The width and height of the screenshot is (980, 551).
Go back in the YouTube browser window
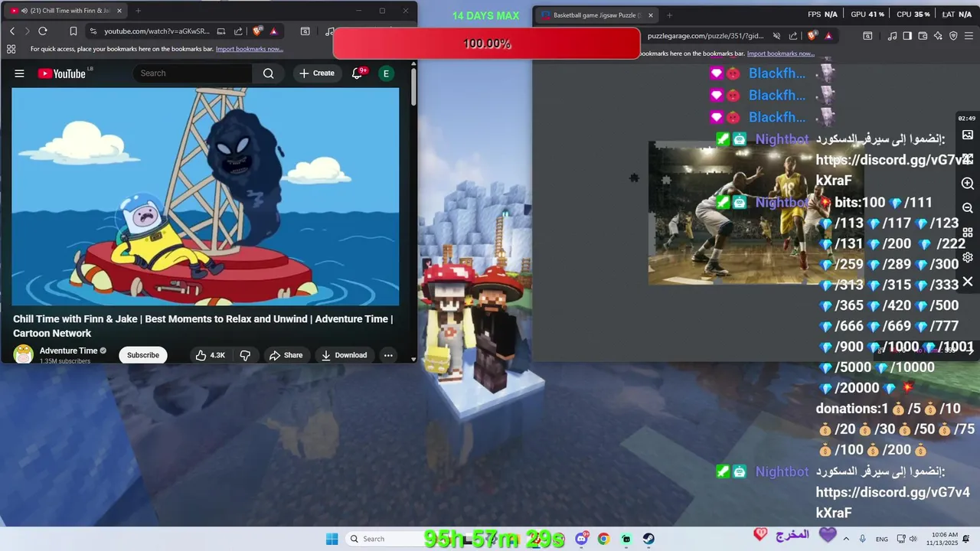point(12,31)
